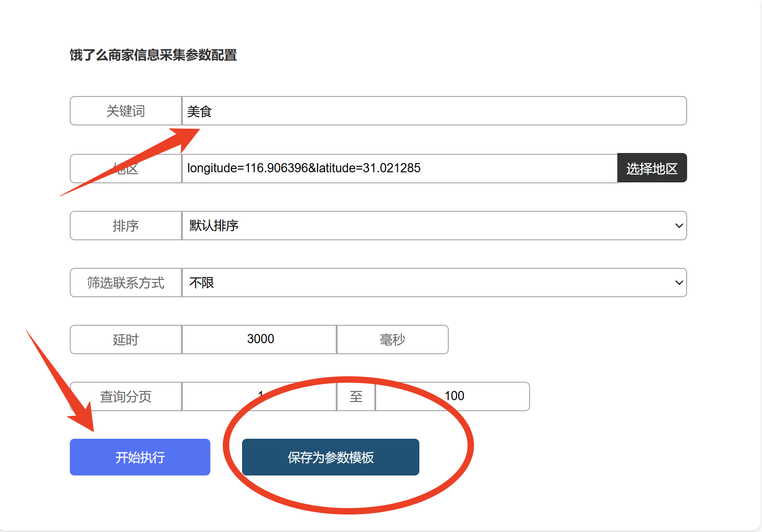Click the chevron arrow of 排序 select

(679, 226)
